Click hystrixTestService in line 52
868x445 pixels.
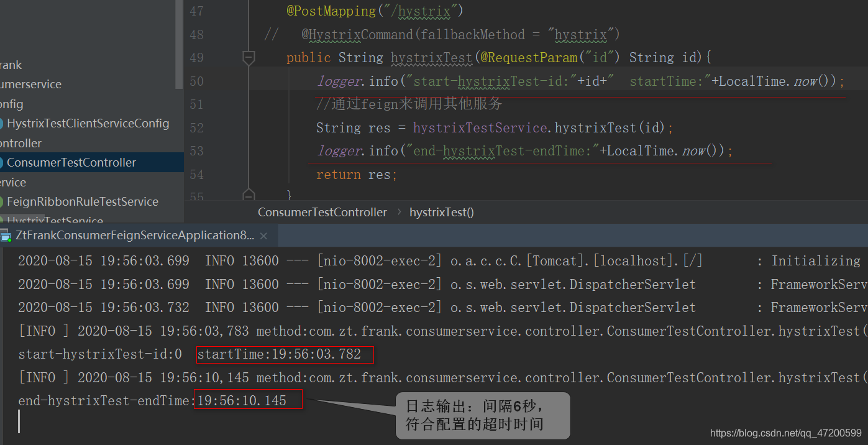pos(481,128)
